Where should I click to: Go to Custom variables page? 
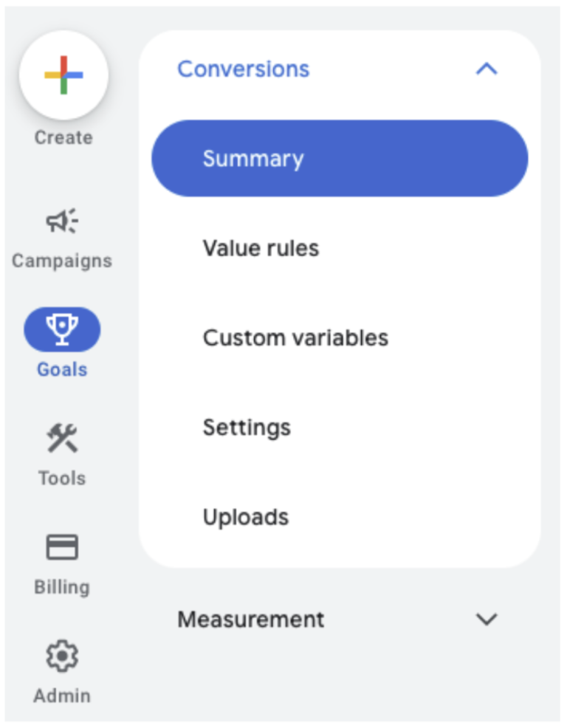click(x=295, y=338)
